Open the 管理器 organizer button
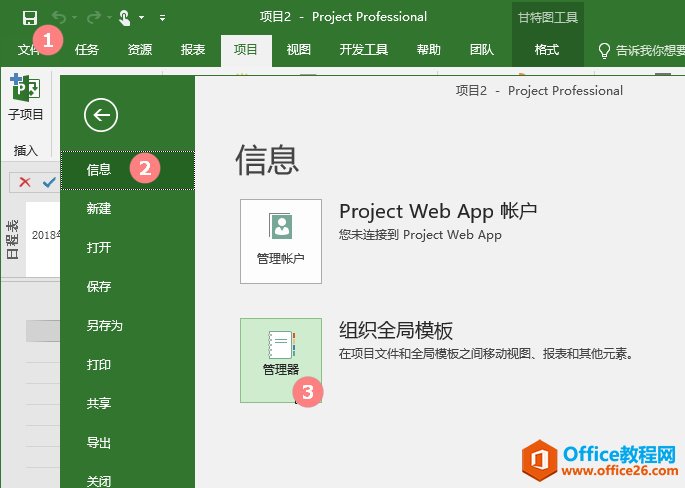685x488 pixels. pyautogui.click(x=281, y=360)
